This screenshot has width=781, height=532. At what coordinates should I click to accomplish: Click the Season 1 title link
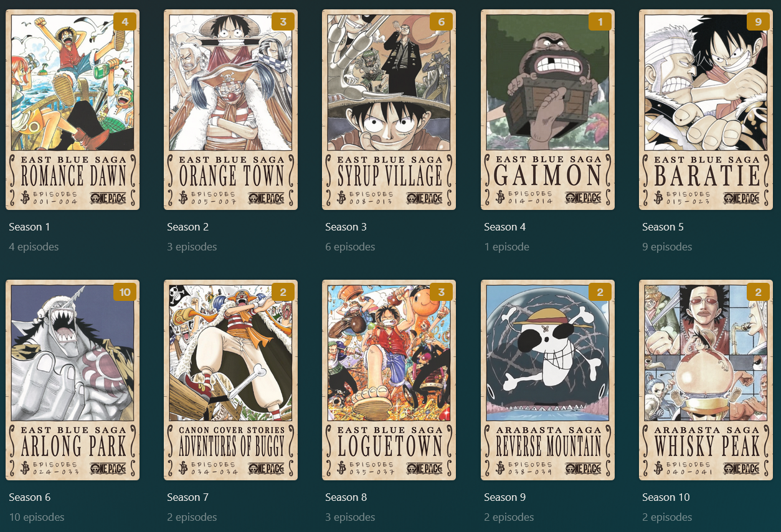click(x=29, y=227)
